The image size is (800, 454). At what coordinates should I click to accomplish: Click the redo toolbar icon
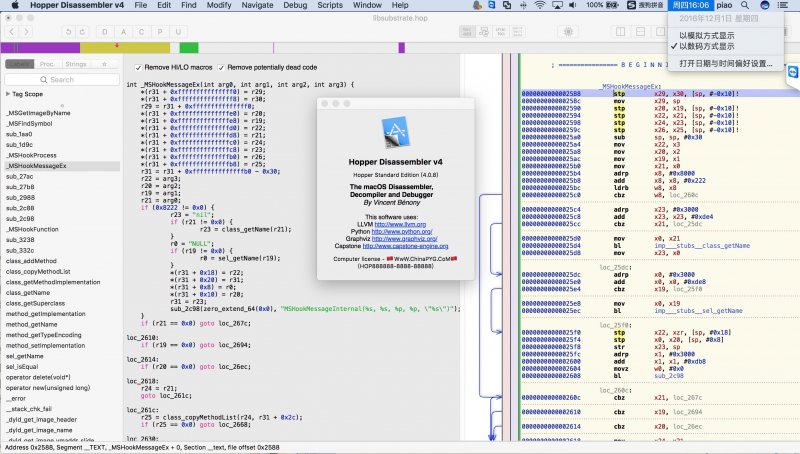82,32
